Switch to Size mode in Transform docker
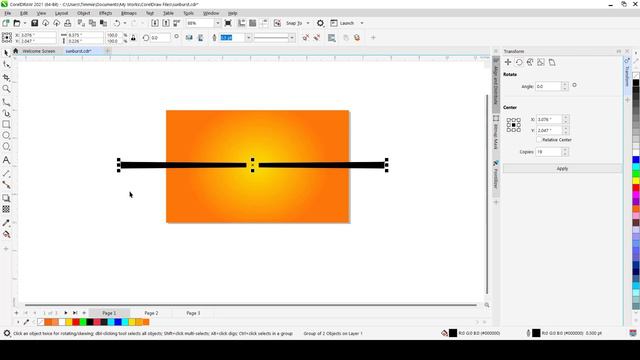The image size is (640, 360). [x=541, y=62]
